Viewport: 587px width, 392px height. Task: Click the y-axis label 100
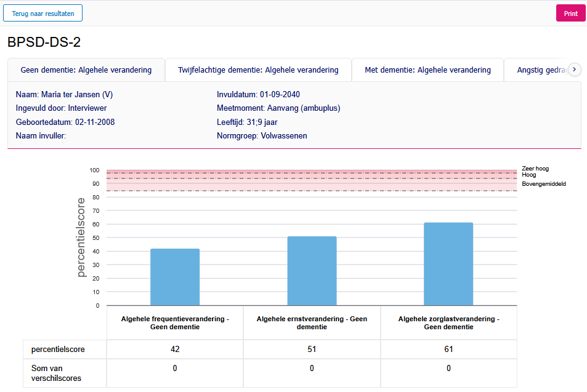94,170
